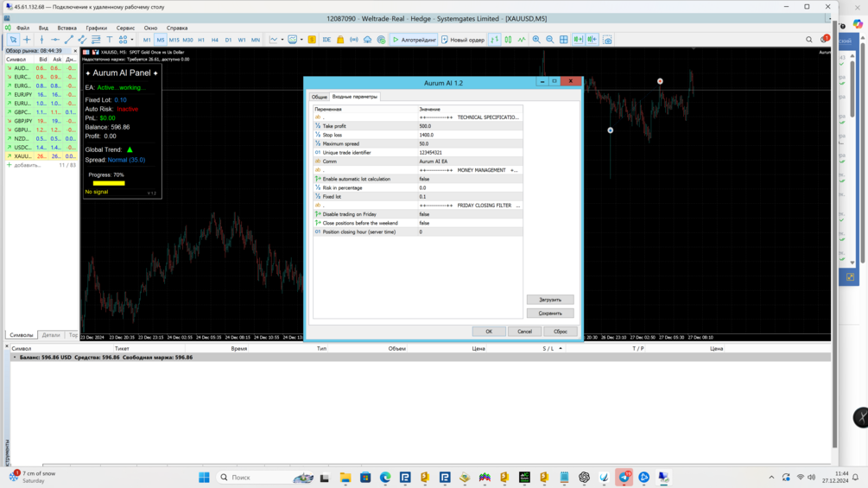Edit the Stop loss value 1400.0
Image resolution: width=868 pixels, height=488 pixels.
click(x=470, y=135)
